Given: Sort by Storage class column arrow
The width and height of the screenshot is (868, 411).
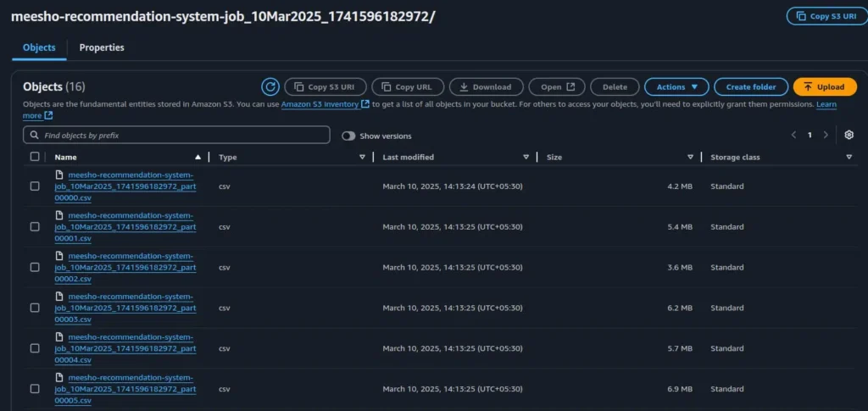Looking at the screenshot, I should (849, 157).
